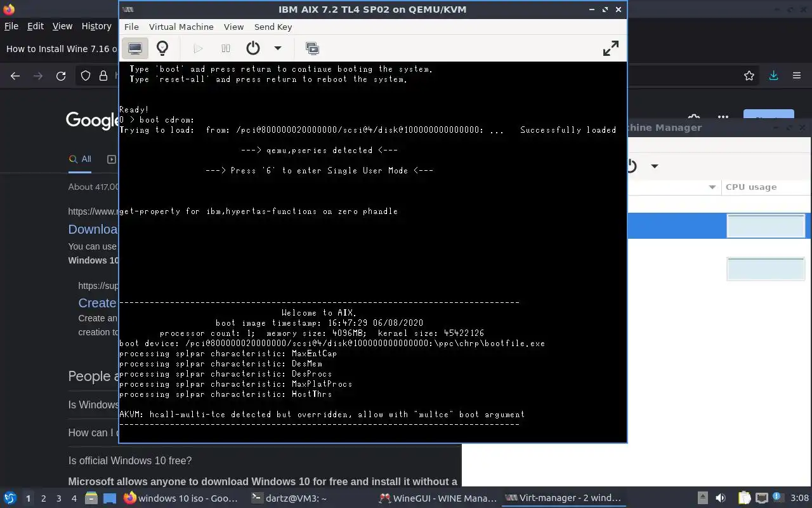This screenshot has width=812, height=508.
Task: Open file manager from the taskbar
Action: pos(91,498)
